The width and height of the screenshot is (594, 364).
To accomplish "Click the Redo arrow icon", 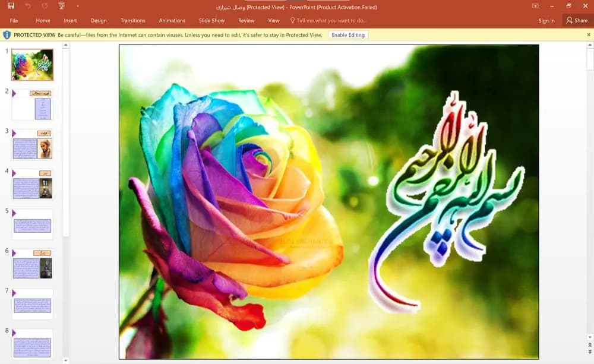I will [x=45, y=6].
